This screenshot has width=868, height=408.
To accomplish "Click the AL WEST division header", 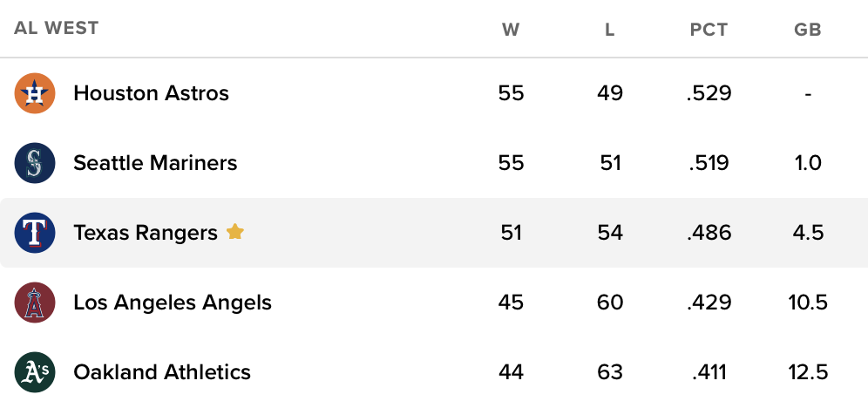I will [57, 28].
